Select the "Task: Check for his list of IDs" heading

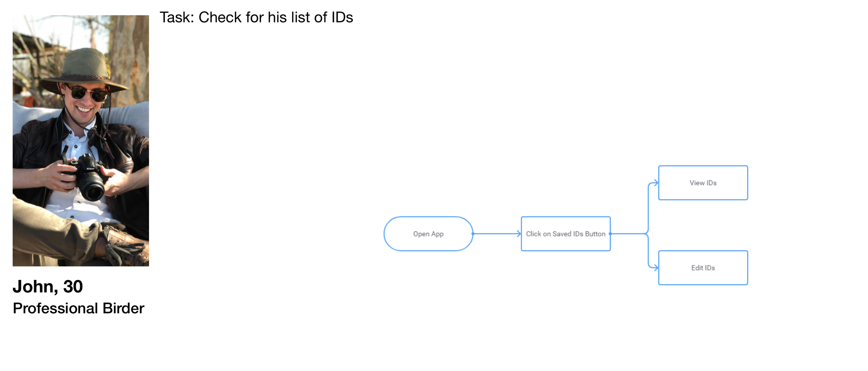pyautogui.click(x=256, y=17)
